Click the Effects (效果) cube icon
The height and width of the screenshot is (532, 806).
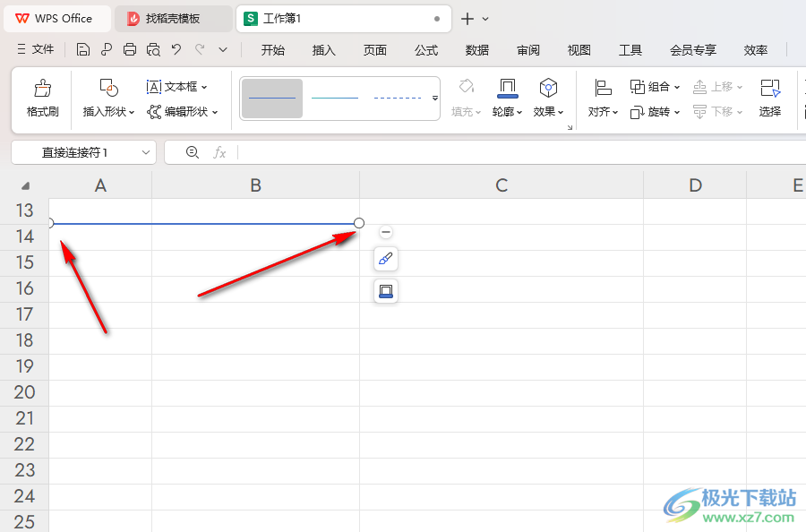pos(548,88)
